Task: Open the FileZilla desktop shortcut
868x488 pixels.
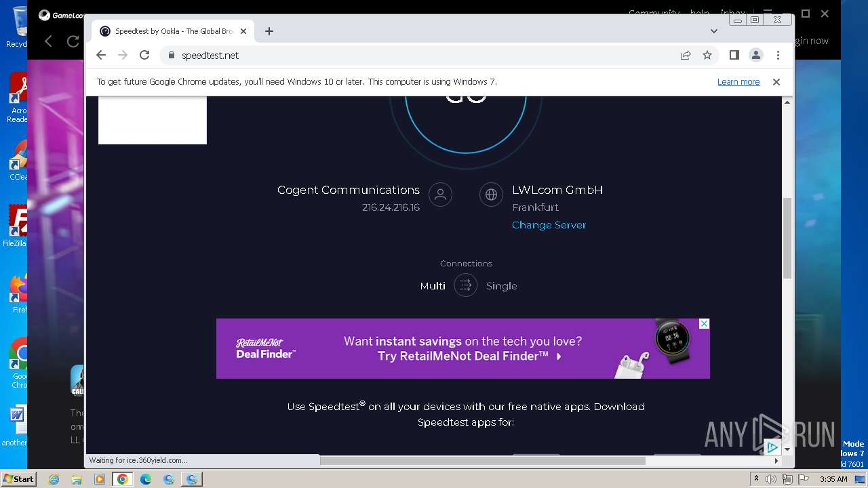Action: click(x=16, y=227)
